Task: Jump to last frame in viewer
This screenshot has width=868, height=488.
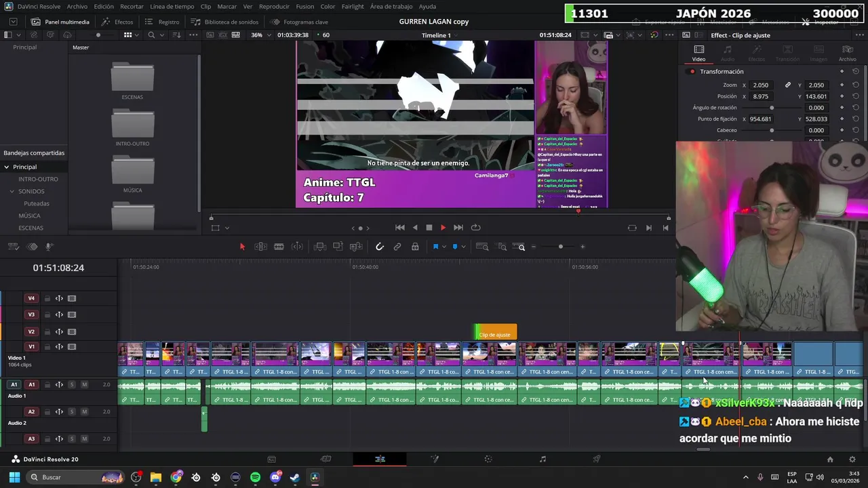Action: coord(458,228)
